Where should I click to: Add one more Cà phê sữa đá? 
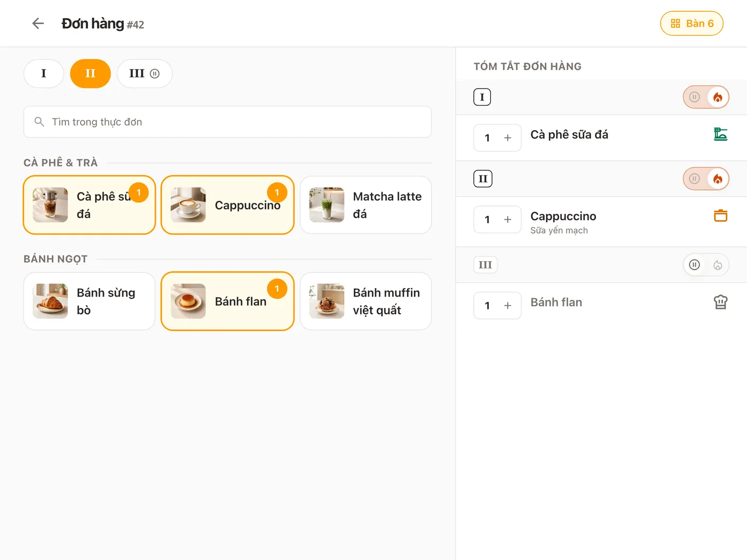click(x=507, y=138)
